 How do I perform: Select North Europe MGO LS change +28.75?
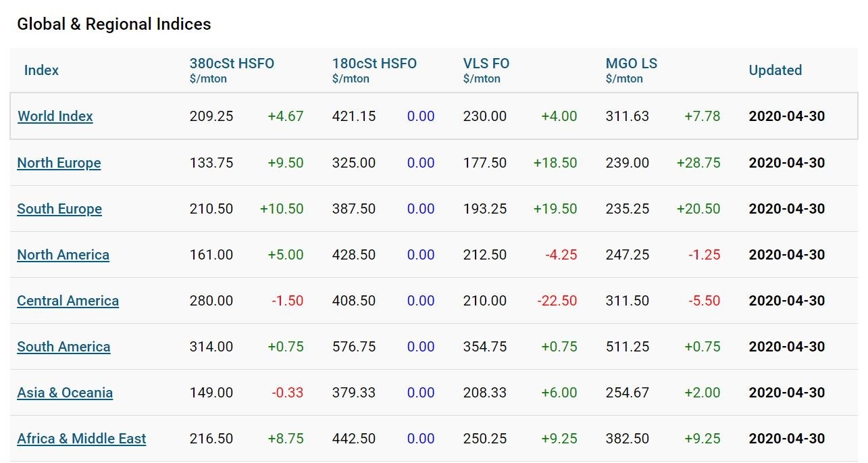pos(698,163)
